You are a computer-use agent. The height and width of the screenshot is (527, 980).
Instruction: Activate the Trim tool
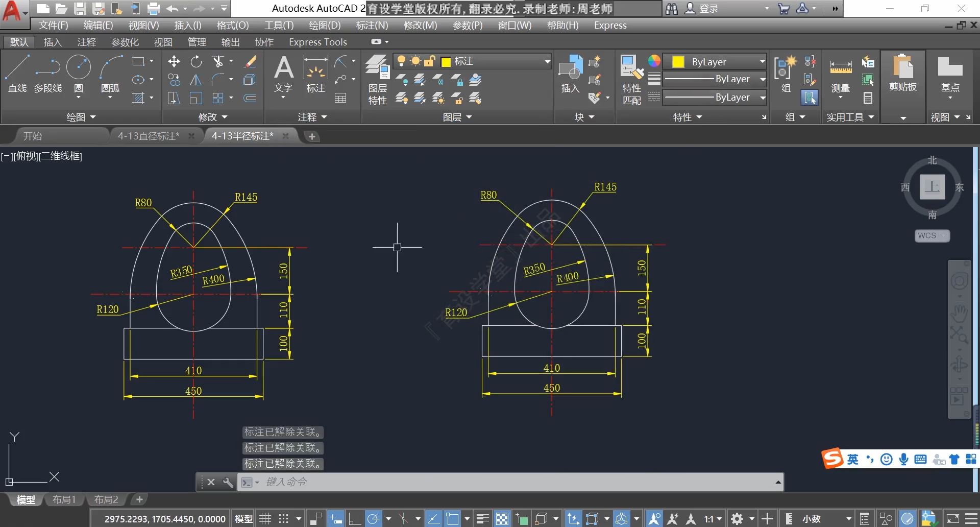pyautogui.click(x=218, y=62)
